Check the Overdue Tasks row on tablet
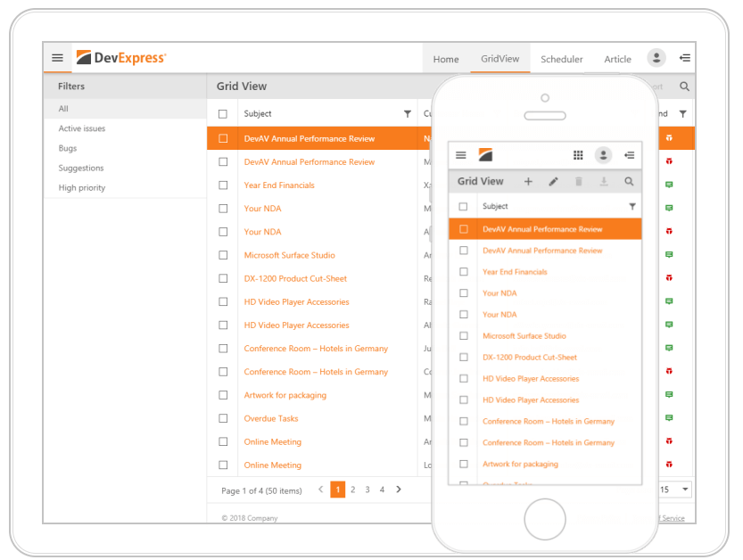The width and height of the screenshot is (743, 560). coord(223,418)
